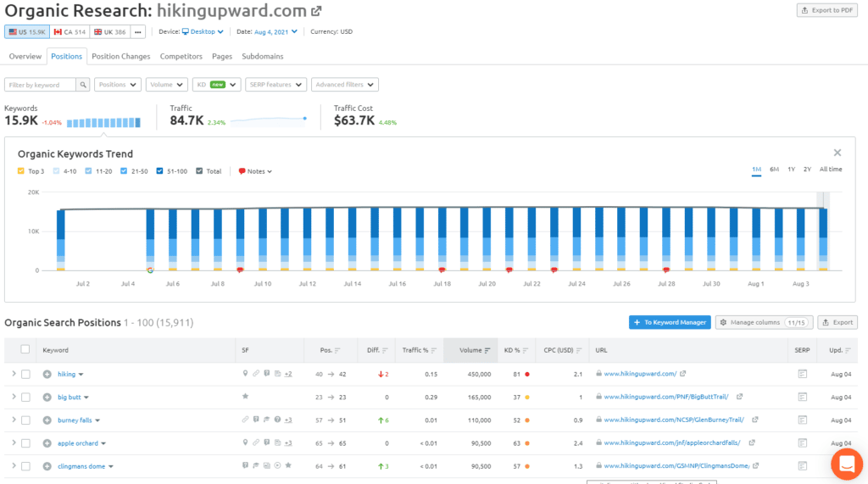
Task: Sort by the Pos. column sort icon
Action: coord(337,351)
